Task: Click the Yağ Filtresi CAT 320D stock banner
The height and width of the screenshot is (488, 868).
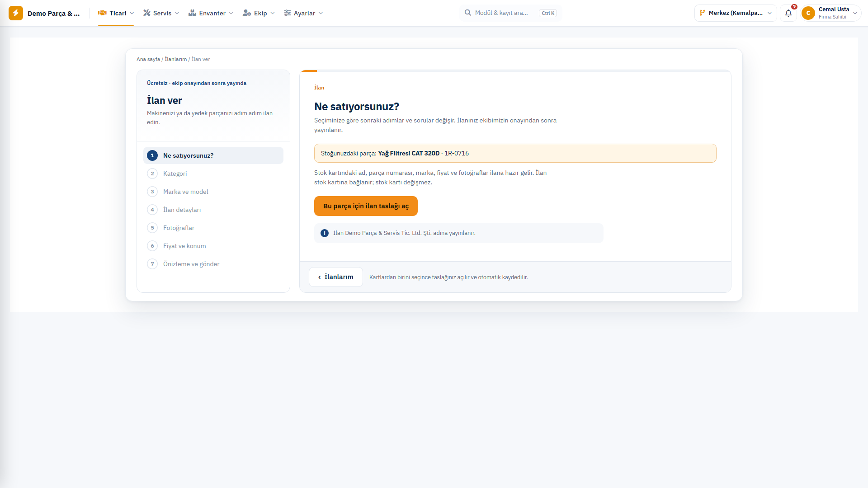Action: click(515, 153)
